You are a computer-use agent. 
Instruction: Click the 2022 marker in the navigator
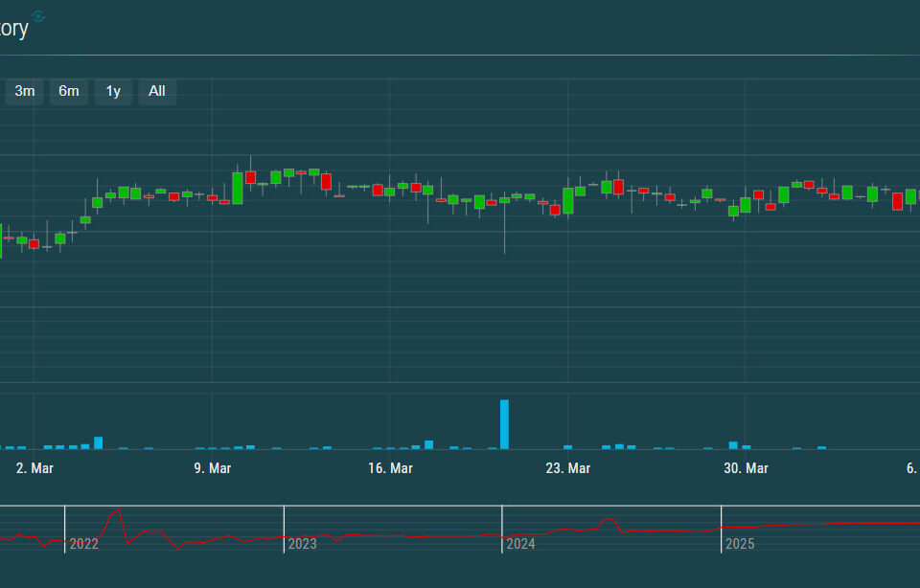(83, 544)
